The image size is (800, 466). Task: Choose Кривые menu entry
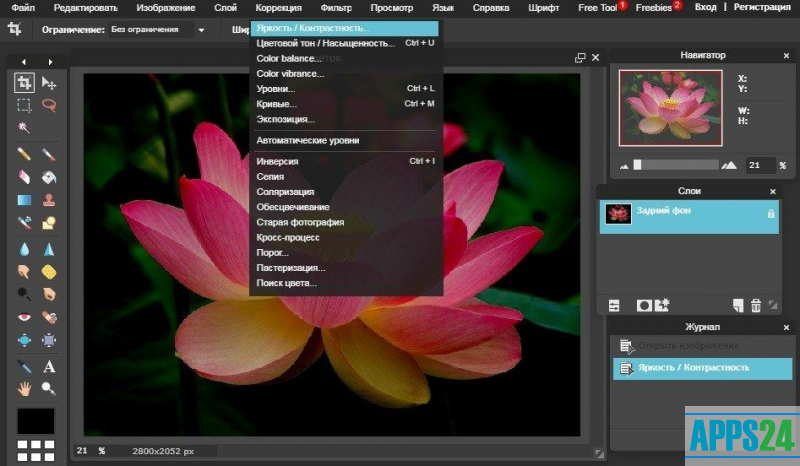(x=345, y=104)
